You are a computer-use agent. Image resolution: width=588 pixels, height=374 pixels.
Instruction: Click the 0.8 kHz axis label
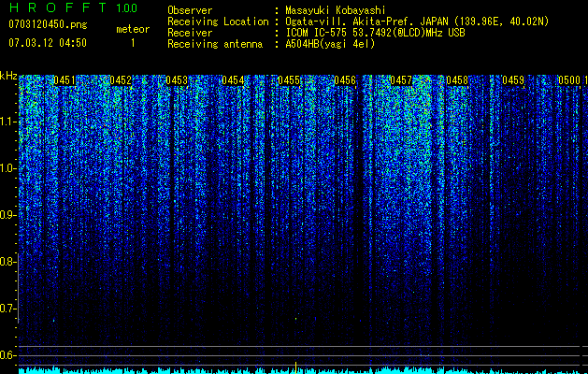point(7,262)
